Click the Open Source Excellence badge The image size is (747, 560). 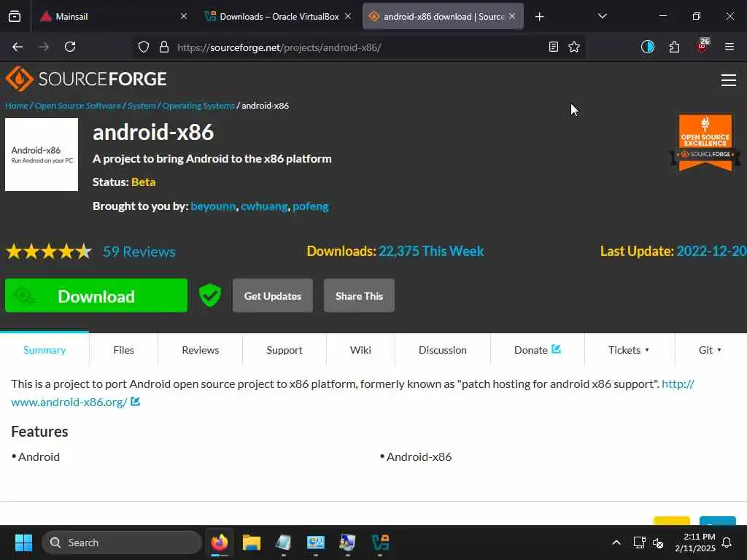click(x=705, y=142)
